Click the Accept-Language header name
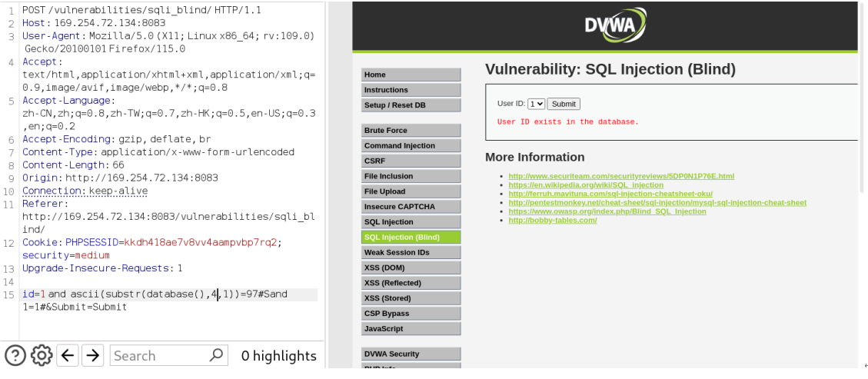The height and width of the screenshot is (379, 868). [66, 100]
